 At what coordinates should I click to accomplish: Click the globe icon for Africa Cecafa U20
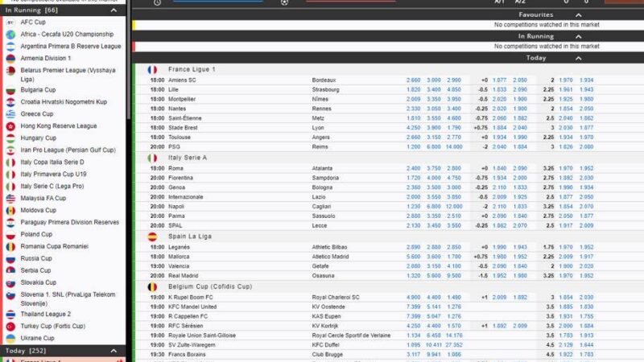coord(10,34)
